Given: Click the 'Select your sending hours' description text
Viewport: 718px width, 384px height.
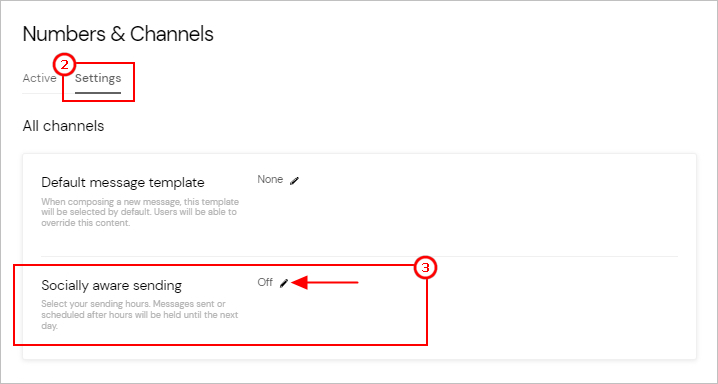Looking at the screenshot, I should point(140,315).
